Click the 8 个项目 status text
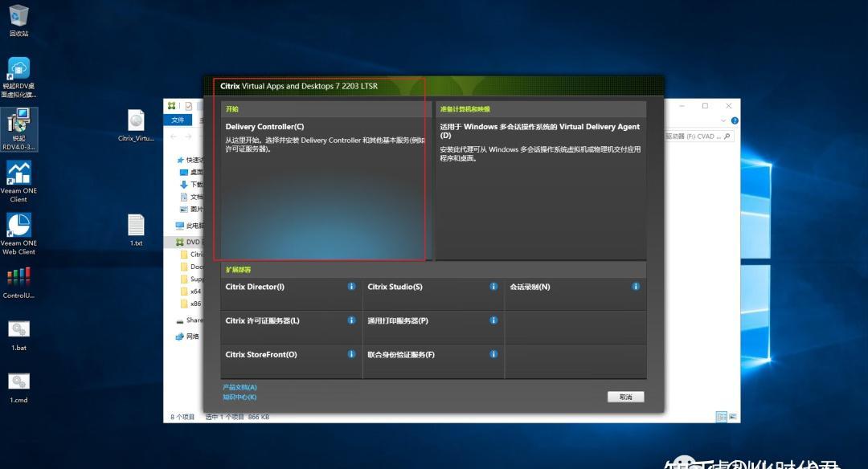This screenshot has height=469, width=868. click(182, 417)
